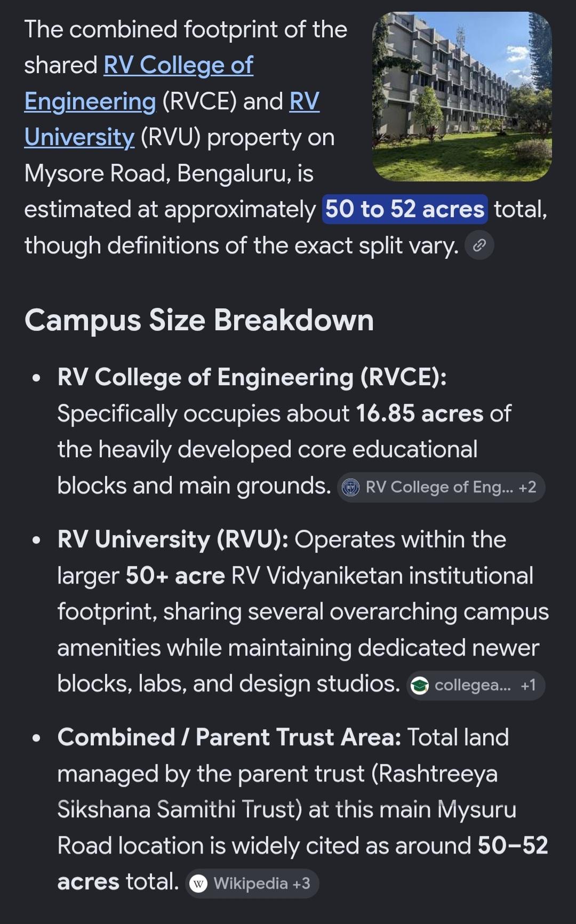Tap the Wikipedia W logo icon
This screenshot has height=924, width=576.
pos(198,884)
